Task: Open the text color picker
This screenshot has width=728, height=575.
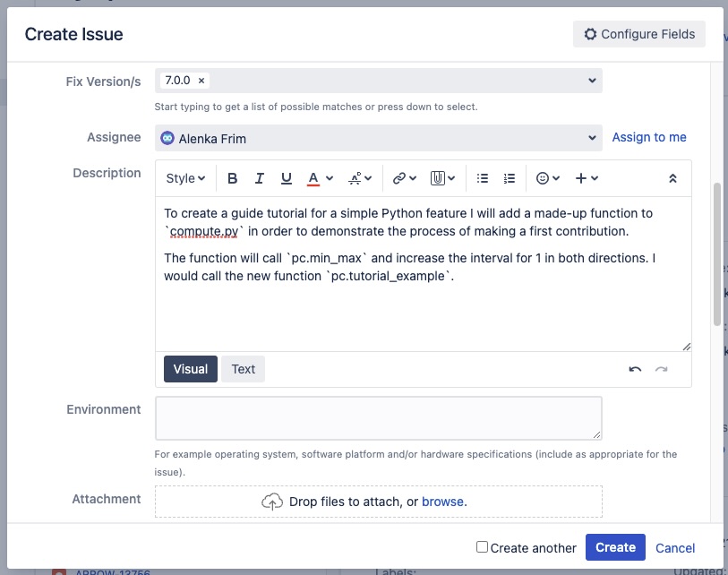Action: tap(321, 178)
